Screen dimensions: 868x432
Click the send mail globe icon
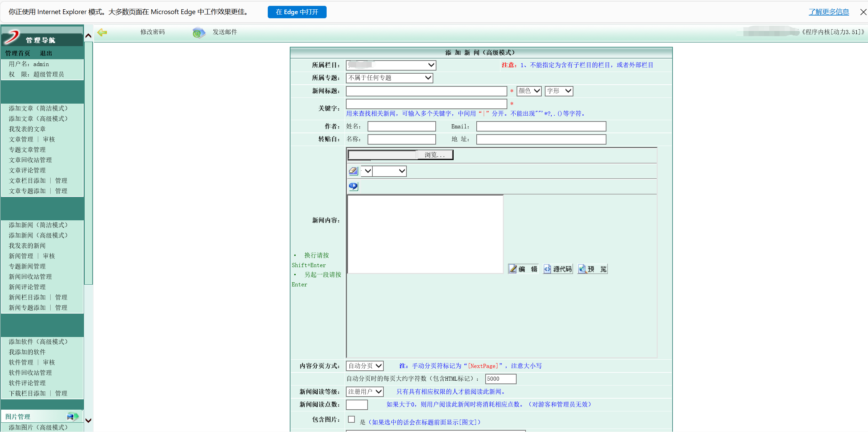click(x=199, y=33)
